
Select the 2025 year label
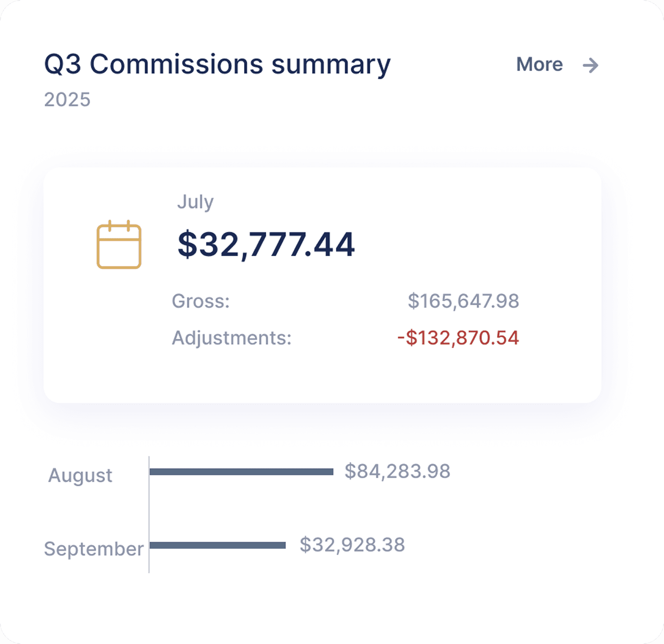tap(67, 99)
